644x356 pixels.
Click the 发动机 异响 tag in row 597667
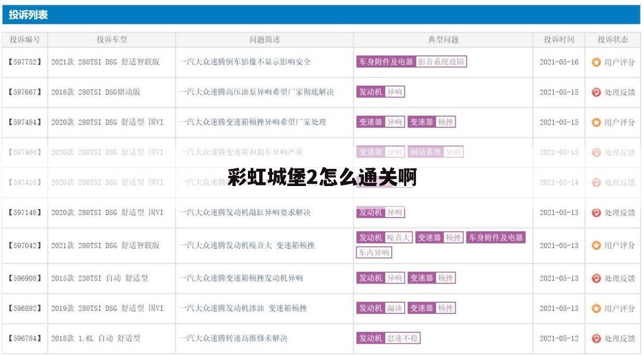[380, 92]
